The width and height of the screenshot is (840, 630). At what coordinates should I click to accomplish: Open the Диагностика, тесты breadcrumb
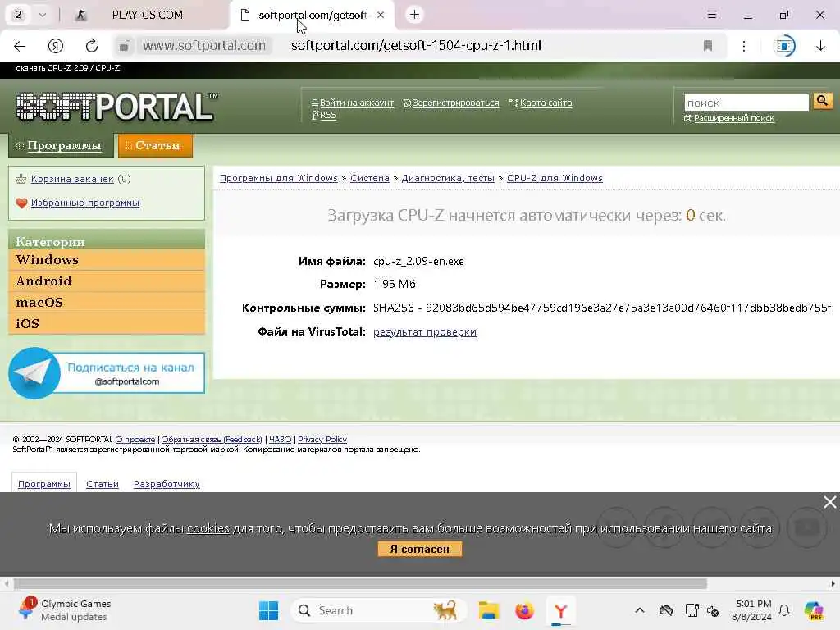tap(448, 178)
